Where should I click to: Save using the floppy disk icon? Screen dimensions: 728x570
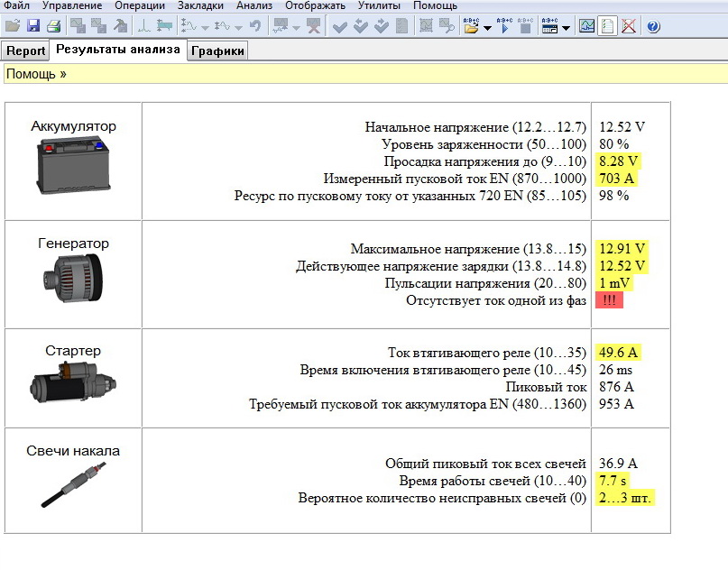point(33,27)
